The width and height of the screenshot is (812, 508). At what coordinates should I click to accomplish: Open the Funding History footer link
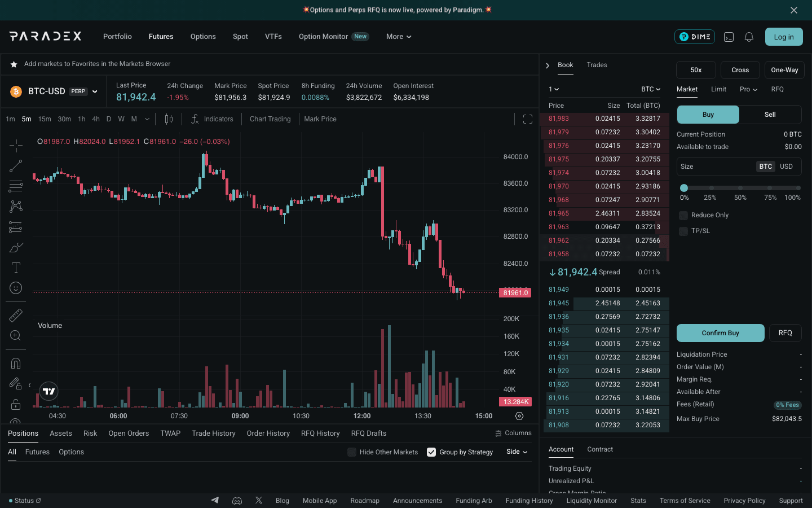(x=529, y=501)
